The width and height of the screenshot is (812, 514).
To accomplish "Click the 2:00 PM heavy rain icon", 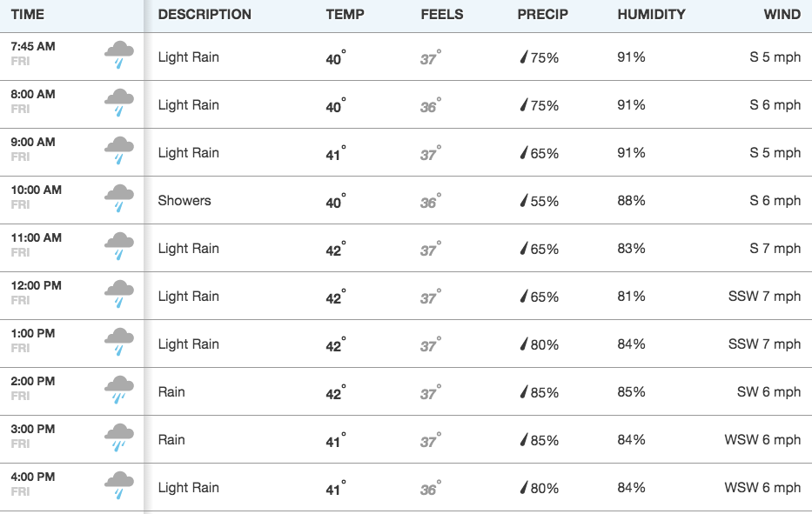I will tap(119, 391).
